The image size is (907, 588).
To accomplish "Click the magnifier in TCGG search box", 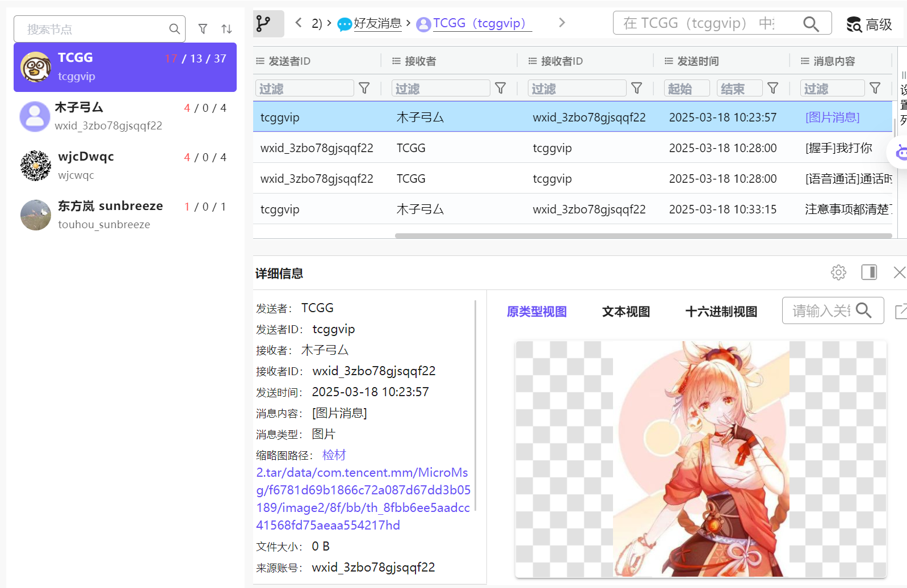I will click(811, 24).
